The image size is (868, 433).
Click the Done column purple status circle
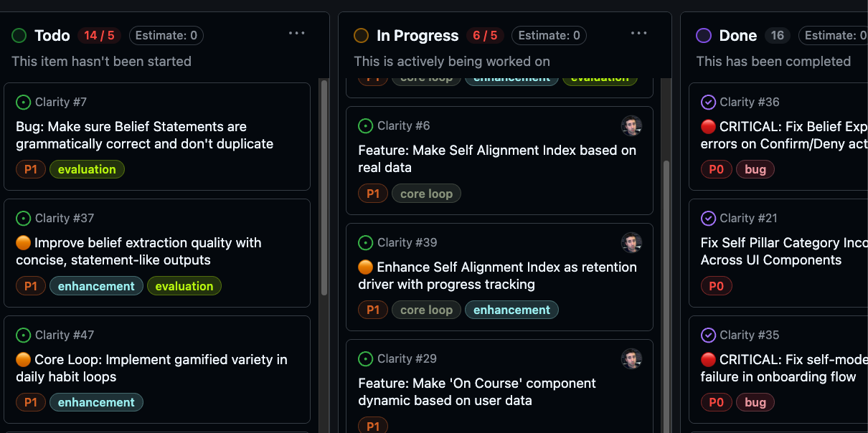pos(704,35)
